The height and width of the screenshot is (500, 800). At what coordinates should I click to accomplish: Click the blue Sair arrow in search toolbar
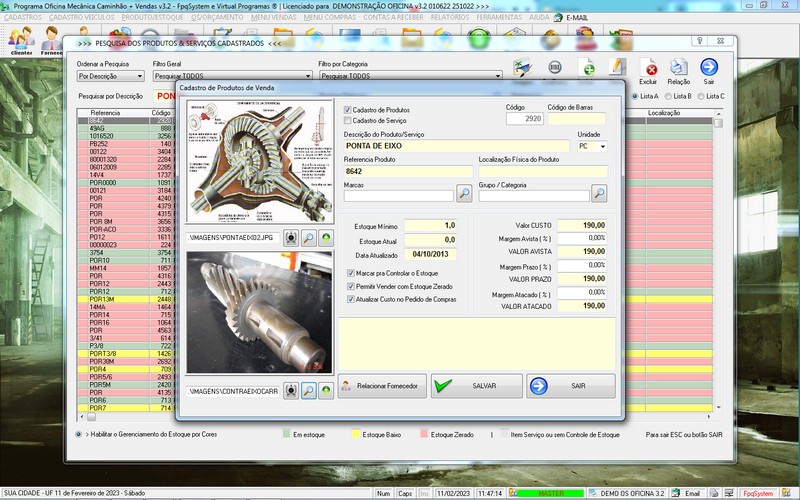click(709, 69)
